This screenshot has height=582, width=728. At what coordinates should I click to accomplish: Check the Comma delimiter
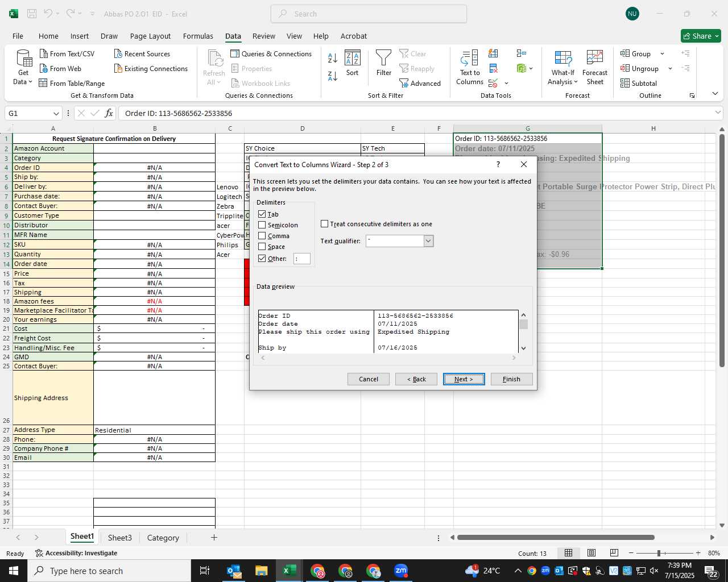[x=262, y=236]
